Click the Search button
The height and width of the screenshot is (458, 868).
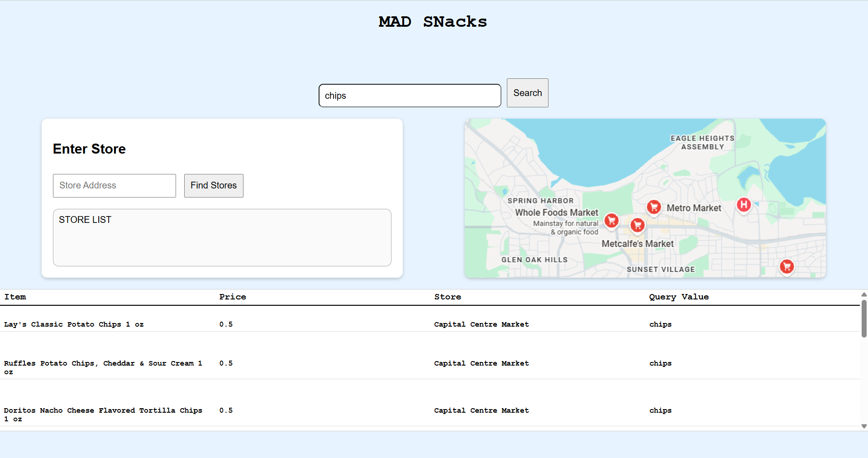pos(527,93)
